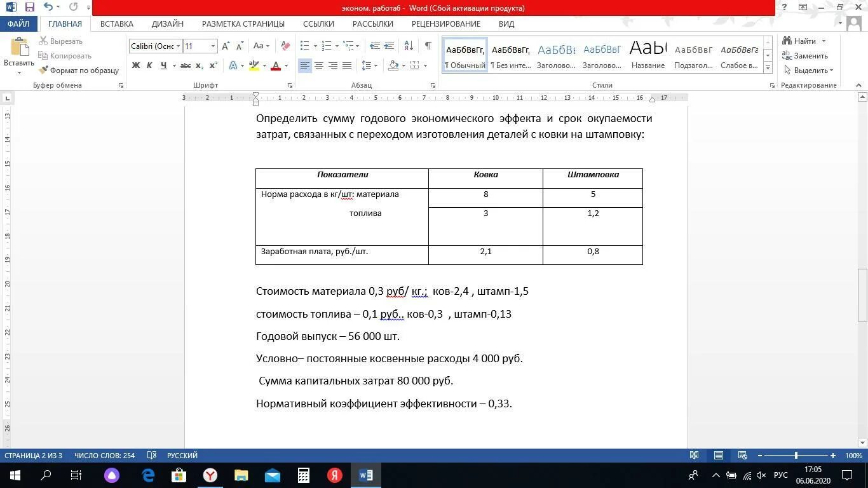This screenshot has height=488, width=868.
Task: Decrease paragraph indent
Action: click(375, 46)
